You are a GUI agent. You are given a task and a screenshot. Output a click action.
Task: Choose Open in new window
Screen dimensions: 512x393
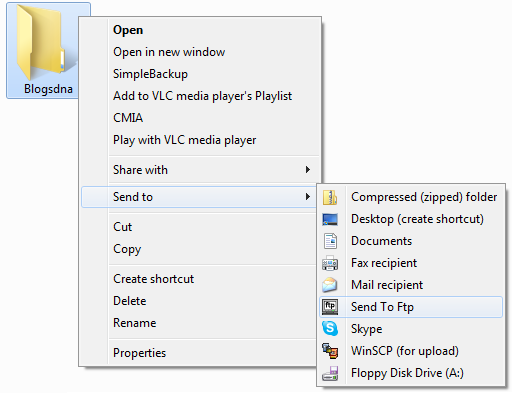click(200, 52)
